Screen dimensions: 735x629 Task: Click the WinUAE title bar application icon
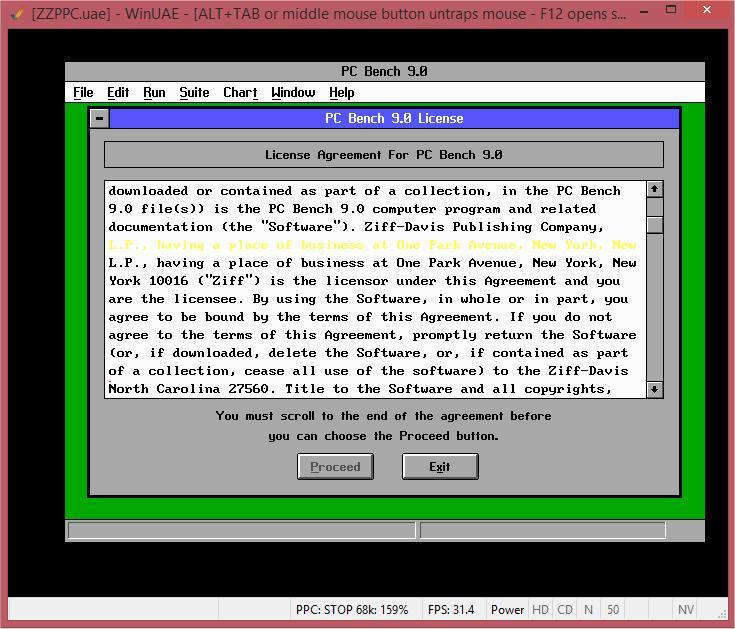click(18, 14)
